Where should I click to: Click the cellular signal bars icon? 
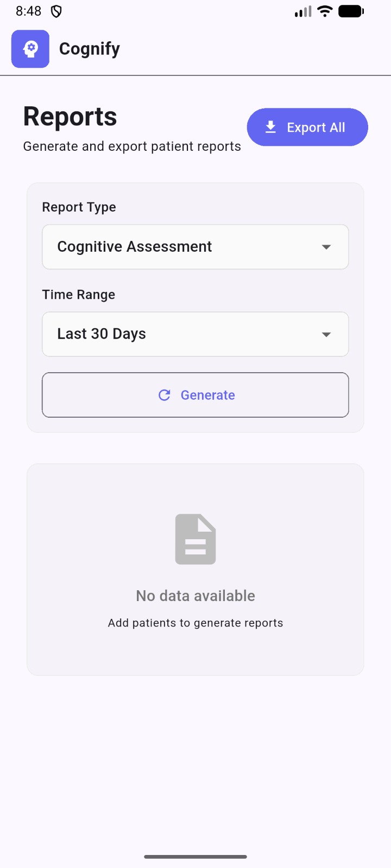point(302,11)
